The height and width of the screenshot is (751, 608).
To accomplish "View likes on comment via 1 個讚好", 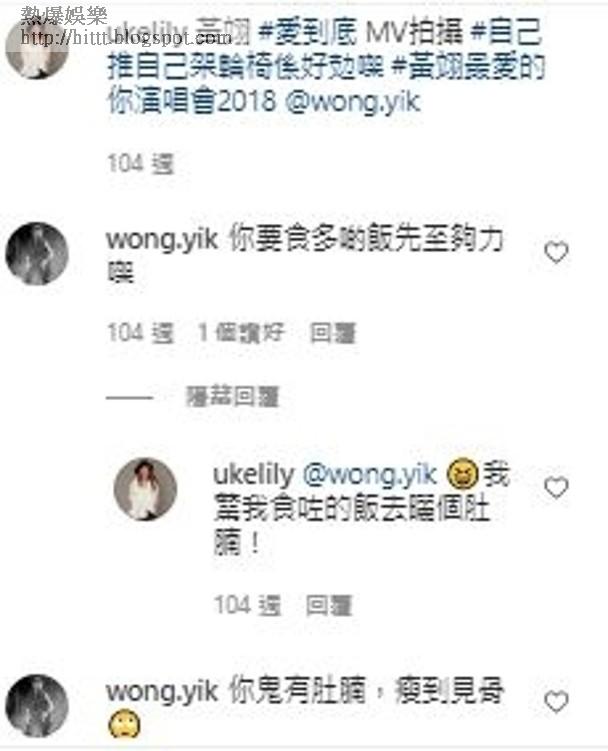I will click(x=241, y=332).
